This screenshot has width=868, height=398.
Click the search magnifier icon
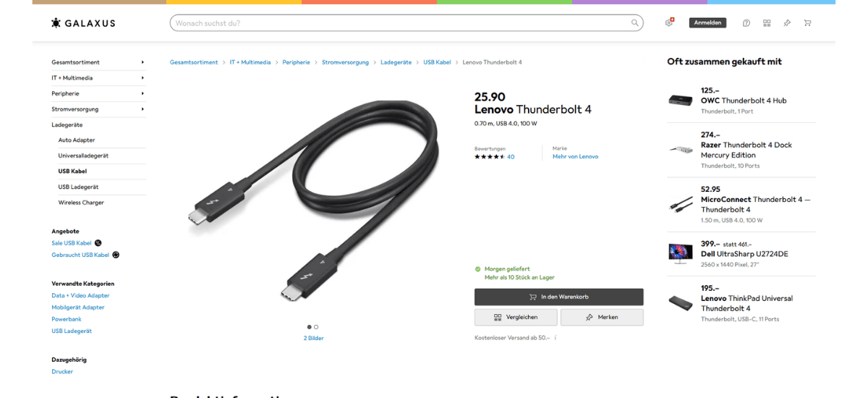point(635,23)
